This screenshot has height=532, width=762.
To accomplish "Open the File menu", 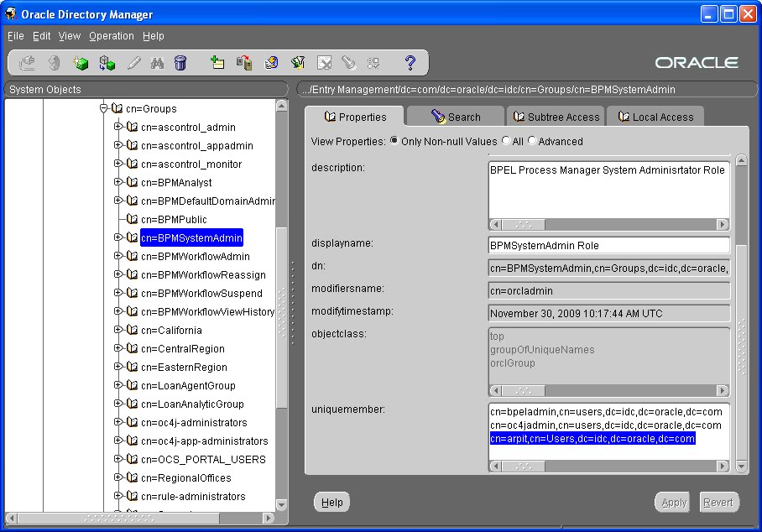I will [x=16, y=36].
